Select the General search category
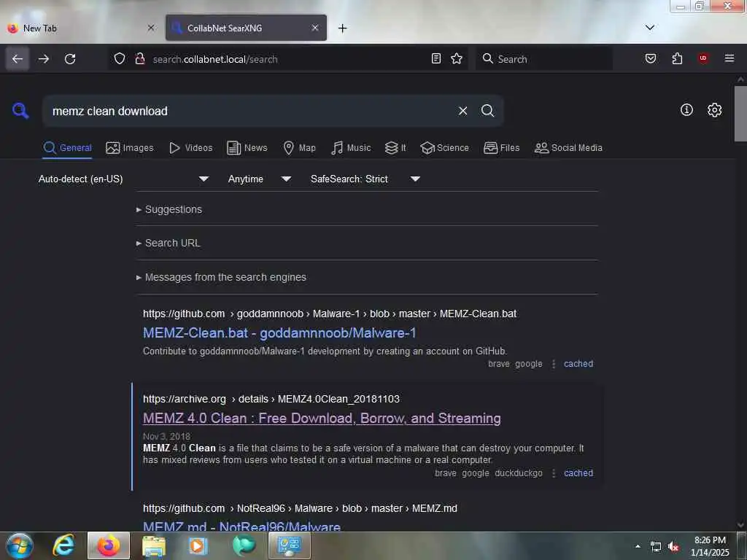The height and width of the screenshot is (560, 747). (67, 148)
